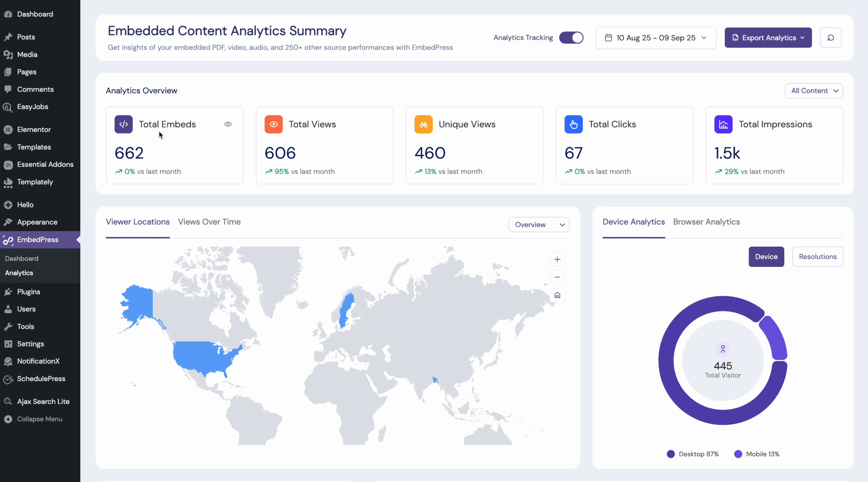Open the All Content filter dropdown

(814, 91)
